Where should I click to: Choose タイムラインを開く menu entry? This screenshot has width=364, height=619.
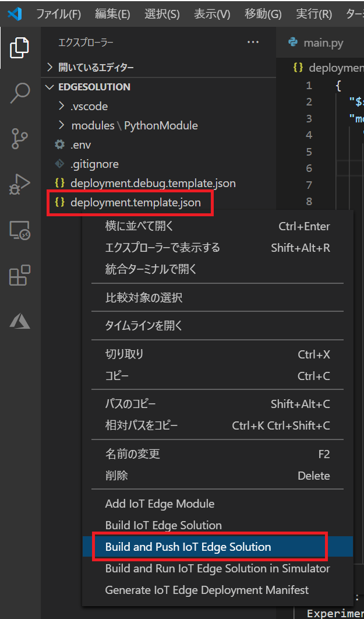click(x=217, y=326)
